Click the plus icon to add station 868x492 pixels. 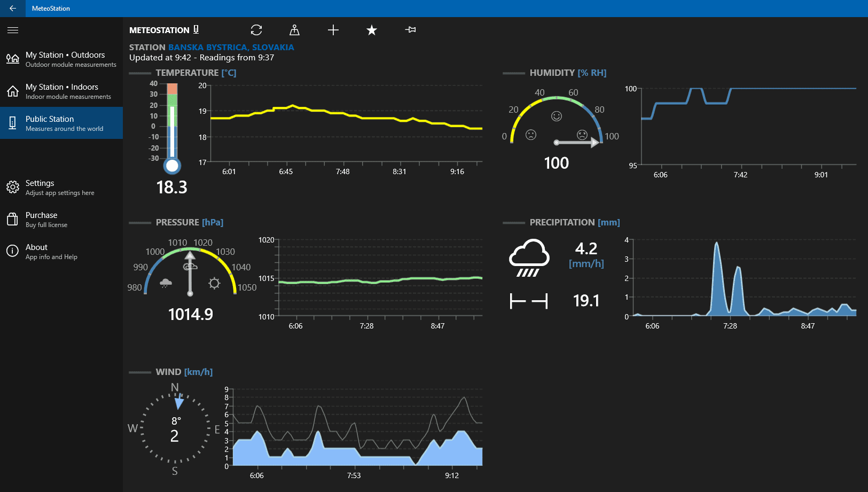click(333, 30)
